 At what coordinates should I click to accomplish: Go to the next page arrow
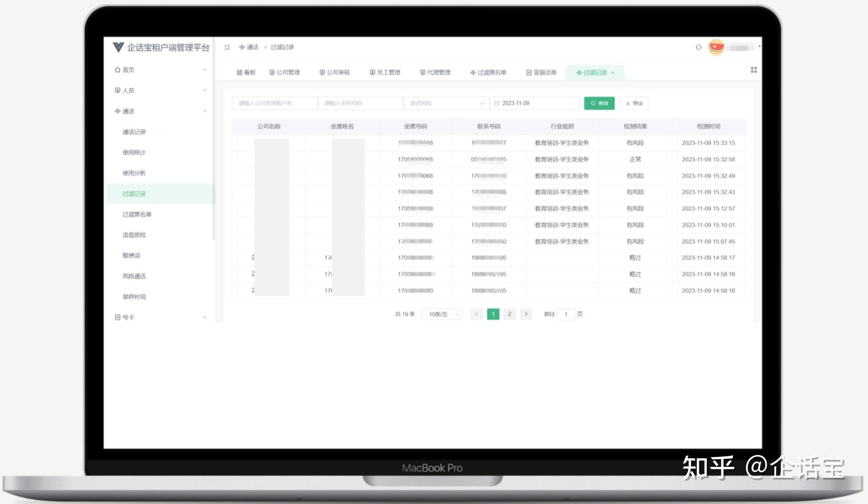(526, 314)
